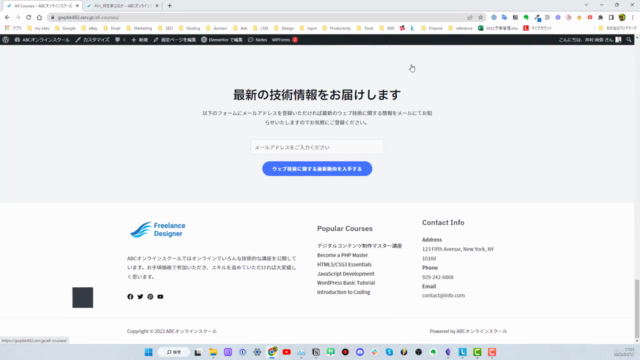Viewport: 640px width, 360px height.
Task: Open the ABCオンラインスクール site menu in admin bar
Action: tap(42, 40)
